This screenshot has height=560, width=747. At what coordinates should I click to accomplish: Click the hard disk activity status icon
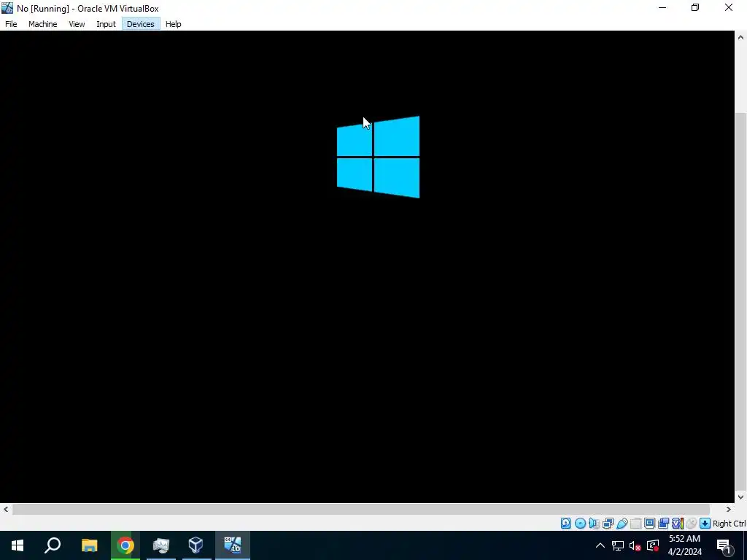pyautogui.click(x=565, y=524)
